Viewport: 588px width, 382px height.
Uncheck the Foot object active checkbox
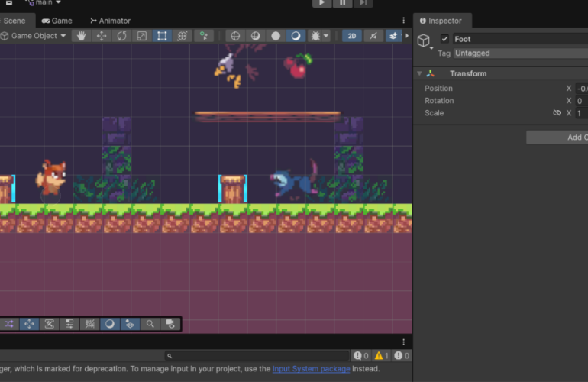[444, 39]
